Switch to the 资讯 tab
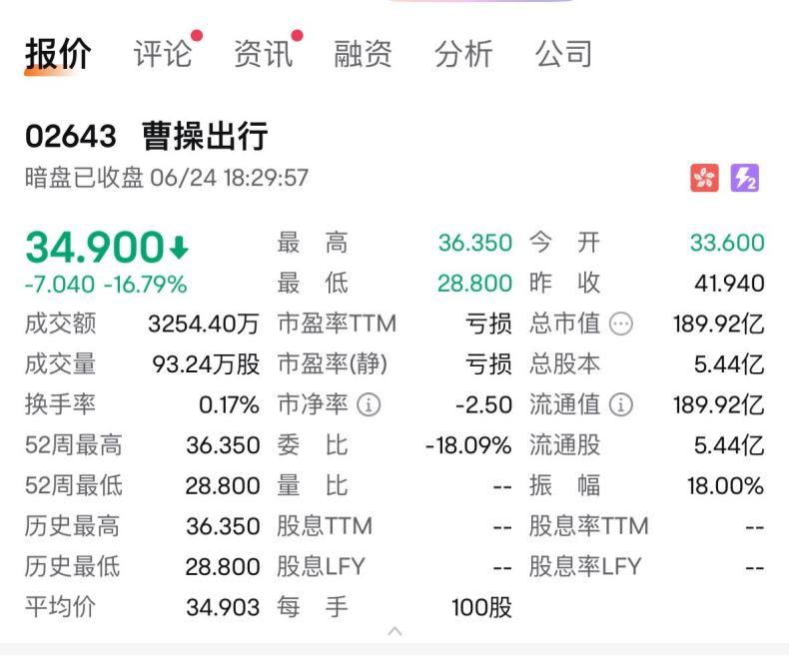 tap(264, 54)
